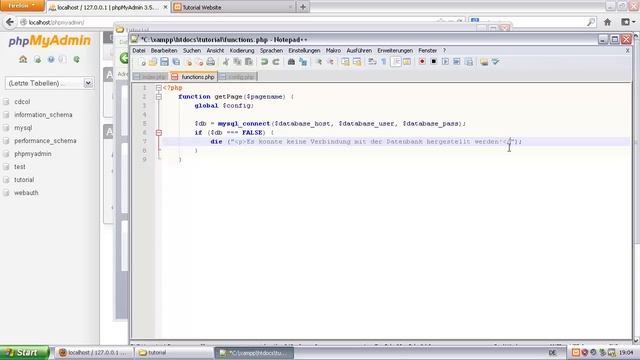Select the tutorial database in sidebar

(x=24, y=180)
